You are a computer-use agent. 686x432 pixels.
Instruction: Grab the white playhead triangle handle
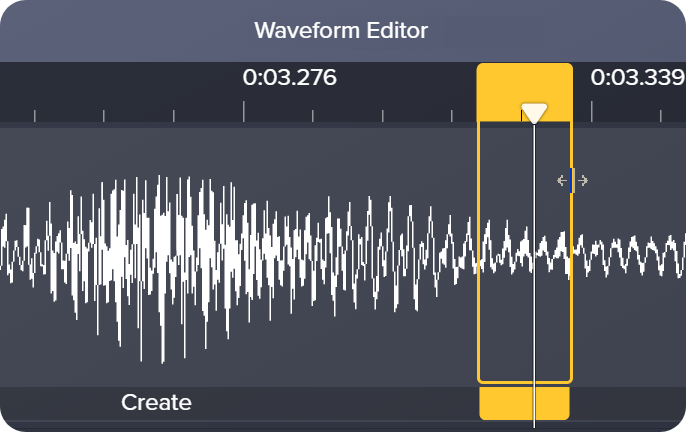pos(535,113)
